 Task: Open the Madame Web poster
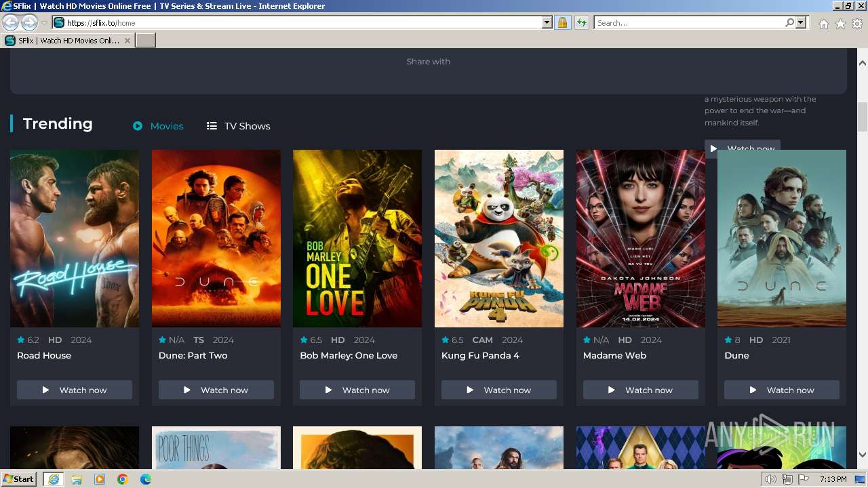click(x=641, y=239)
